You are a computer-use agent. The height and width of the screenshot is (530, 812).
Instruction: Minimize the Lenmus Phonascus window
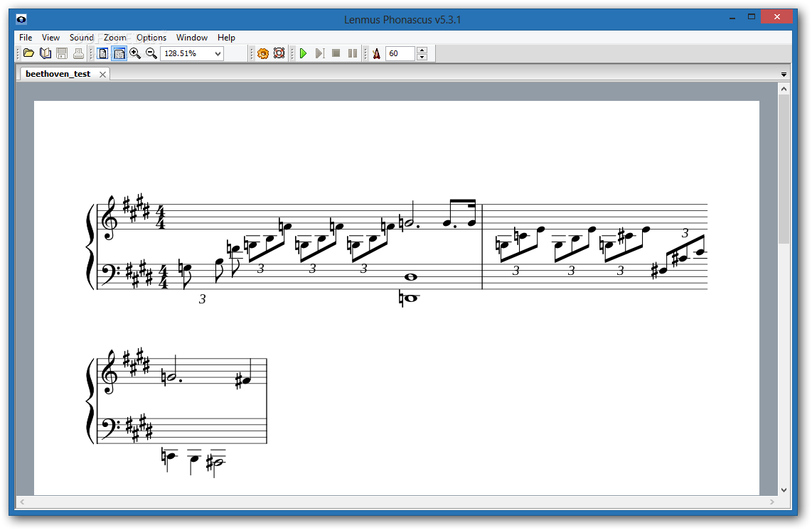[732, 17]
